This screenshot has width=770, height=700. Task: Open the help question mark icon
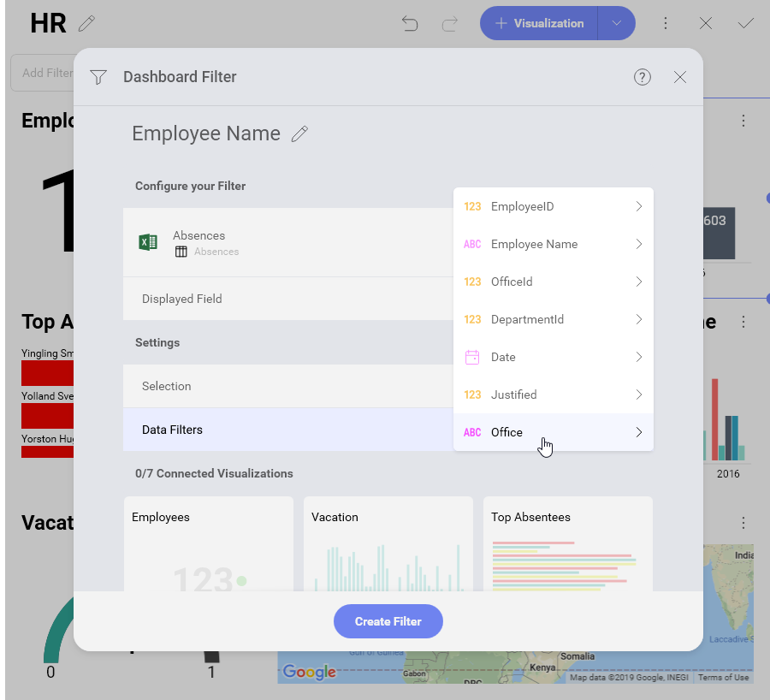pos(643,77)
